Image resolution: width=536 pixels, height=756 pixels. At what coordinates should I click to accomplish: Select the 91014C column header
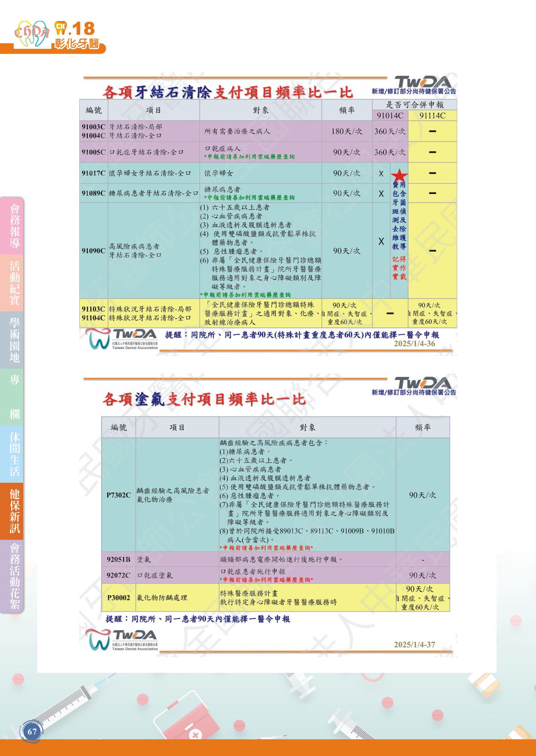click(x=390, y=116)
